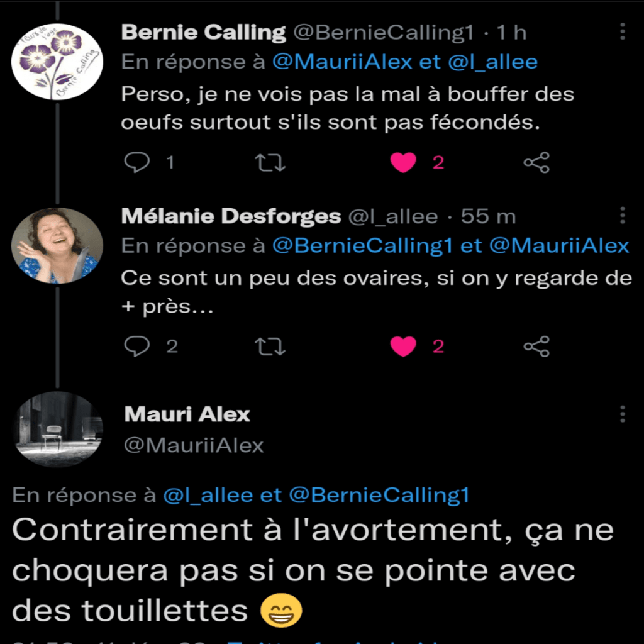
Task: Share Bernie Calling's tweet
Action: [536, 163]
